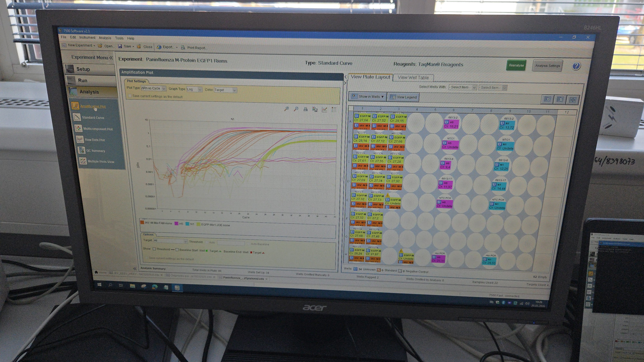Open Multiple Plots View
Viewport: 644px width, 362px height.
101,162
